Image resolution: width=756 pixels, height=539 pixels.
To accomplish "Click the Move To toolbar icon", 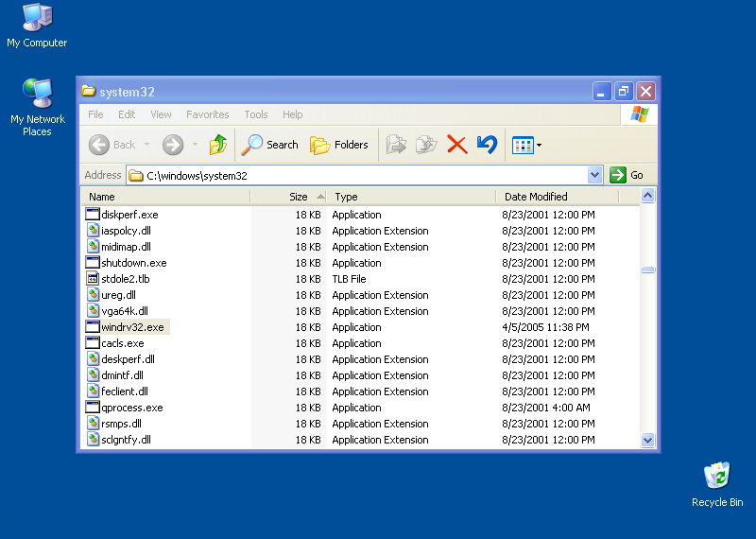I will point(396,145).
